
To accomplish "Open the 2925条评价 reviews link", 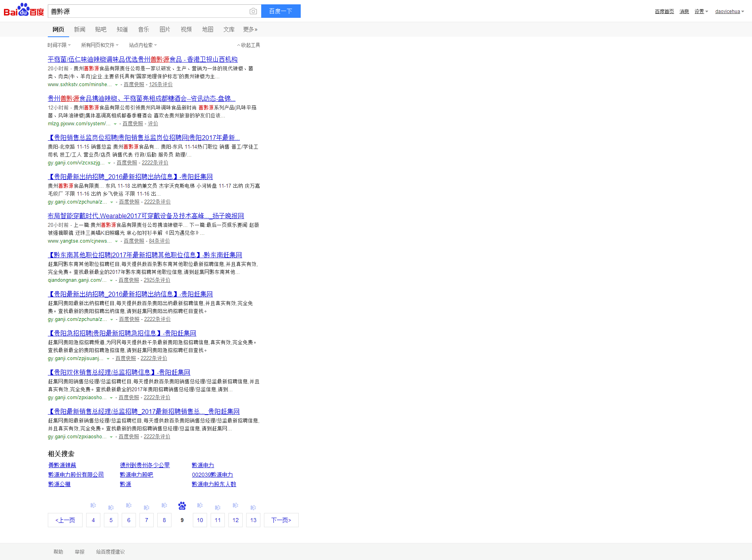I will (157, 280).
